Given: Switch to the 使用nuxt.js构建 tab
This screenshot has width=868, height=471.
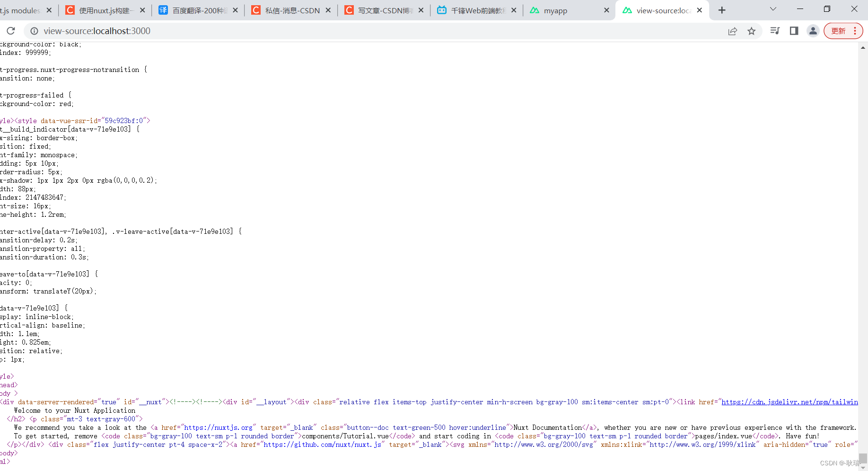Looking at the screenshot, I should 106,10.
